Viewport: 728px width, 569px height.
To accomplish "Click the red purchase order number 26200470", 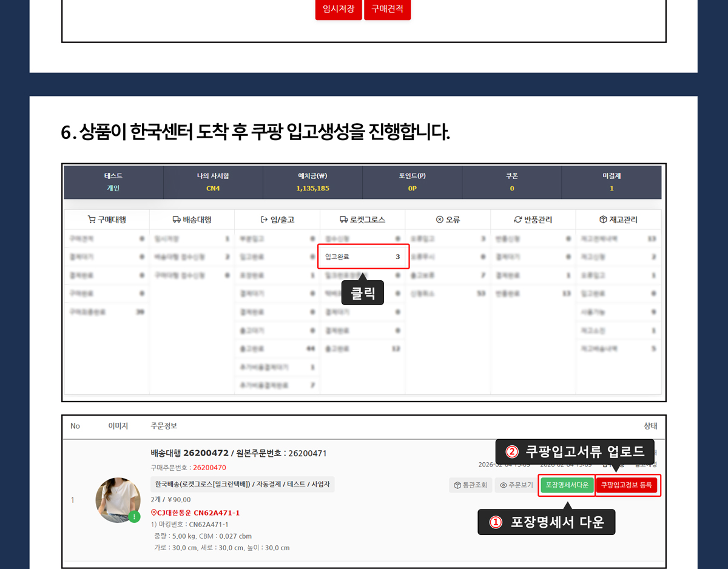I will (209, 468).
